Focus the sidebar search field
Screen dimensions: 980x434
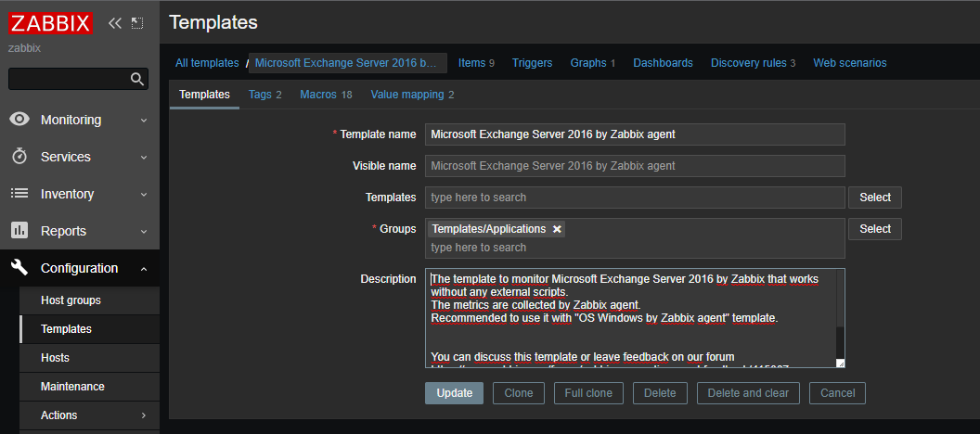point(70,79)
